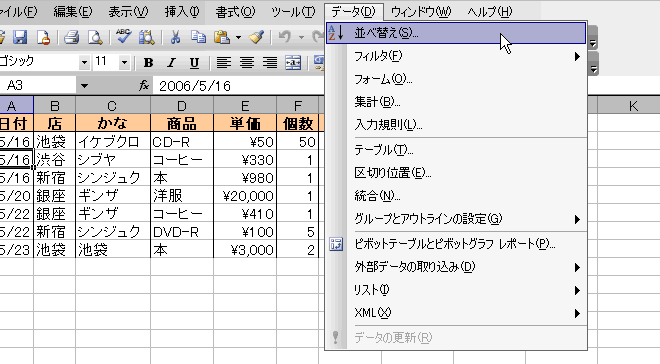Run the ABC spelling check icon

(123, 37)
